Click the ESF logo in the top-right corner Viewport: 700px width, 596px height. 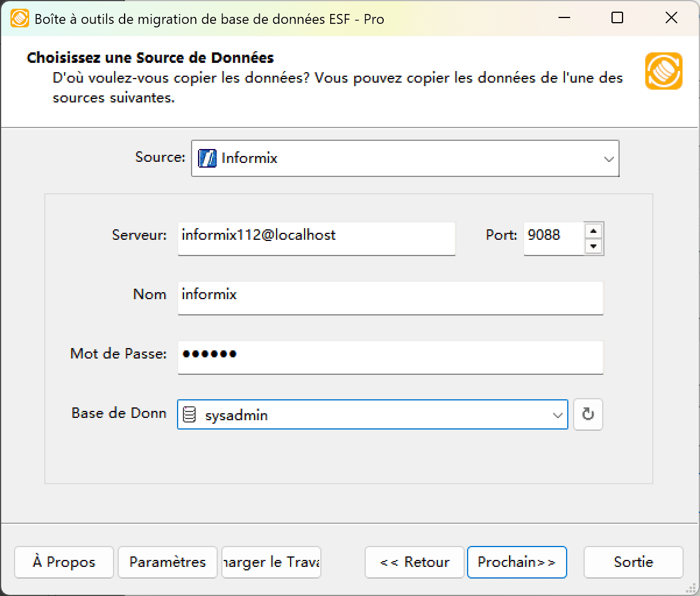(663, 70)
